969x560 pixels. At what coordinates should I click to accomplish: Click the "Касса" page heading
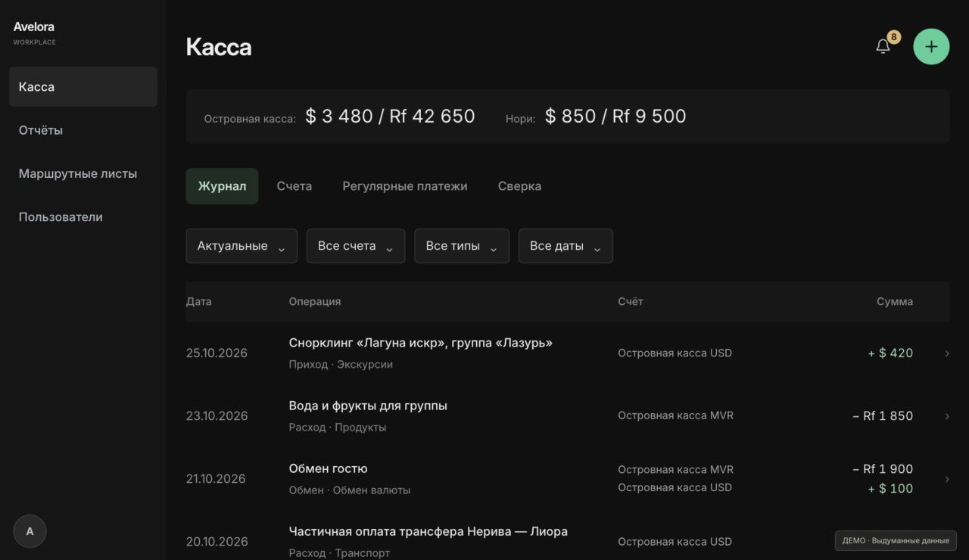click(219, 47)
